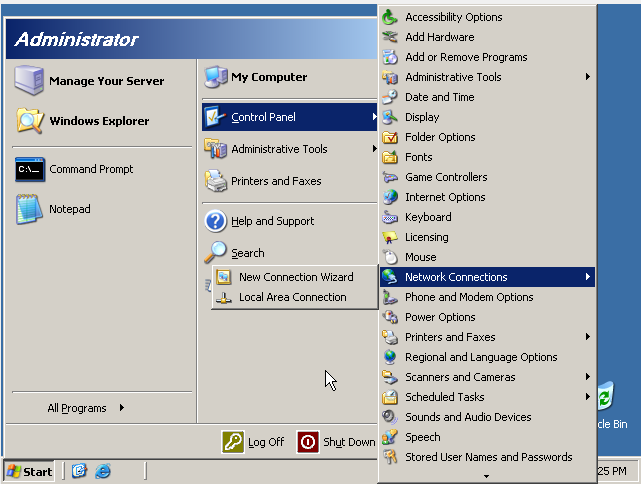The height and width of the screenshot is (484, 641).
Task: Open the Display icon
Action: pos(390,117)
